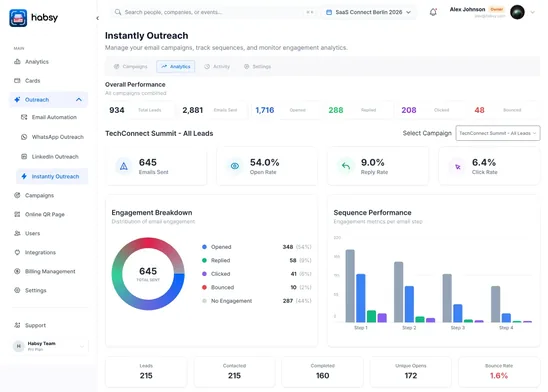This screenshot has height=392, width=548.
Task: Click the user avatar picture
Action: click(517, 12)
